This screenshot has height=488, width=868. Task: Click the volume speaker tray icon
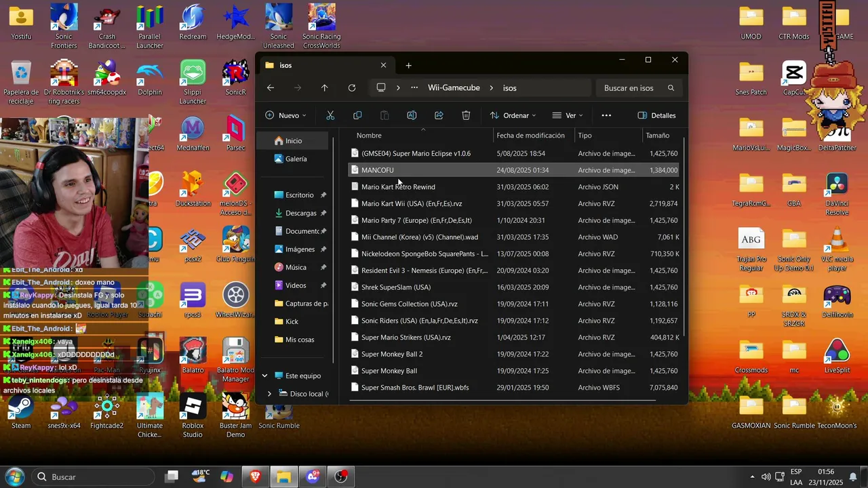[x=766, y=477]
